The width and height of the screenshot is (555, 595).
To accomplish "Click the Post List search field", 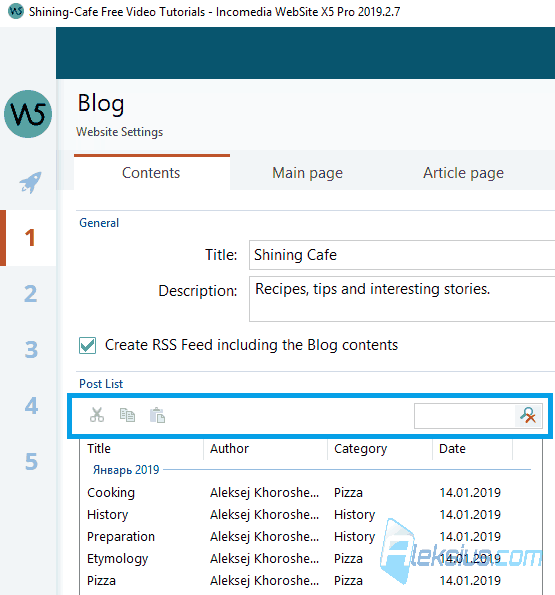I will [x=464, y=416].
